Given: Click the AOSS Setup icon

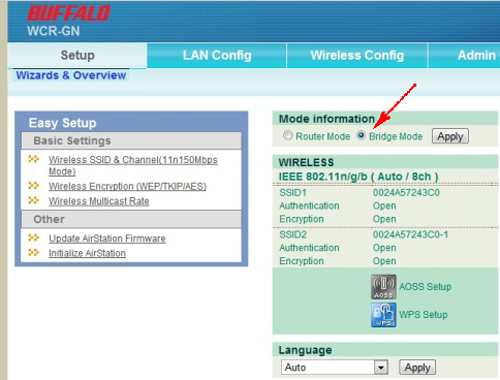Looking at the screenshot, I should point(384,287).
